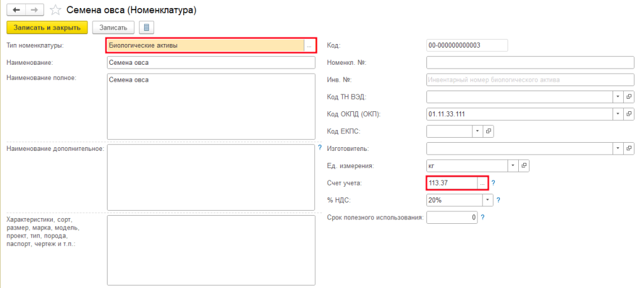Show help for Срок полезного использования

click(482, 217)
